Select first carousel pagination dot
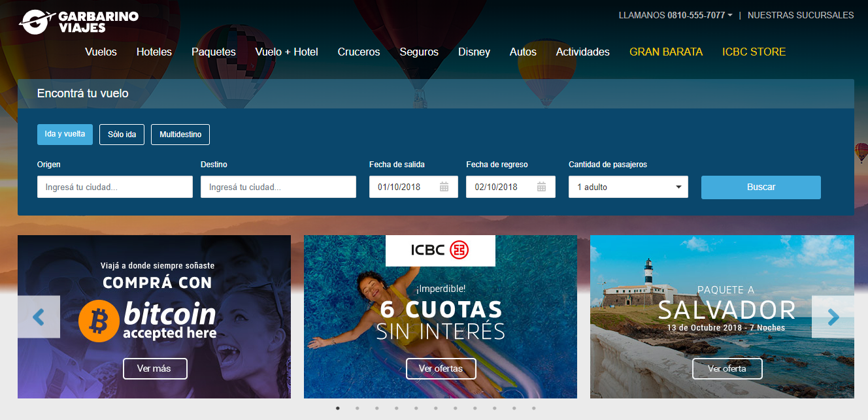This screenshot has height=420, width=868. click(338, 408)
